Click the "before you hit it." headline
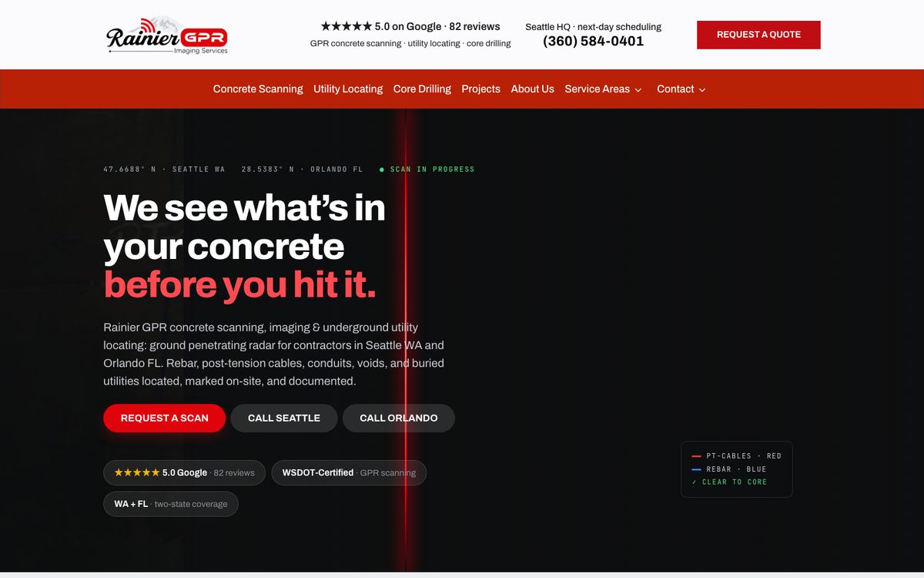 pos(239,285)
